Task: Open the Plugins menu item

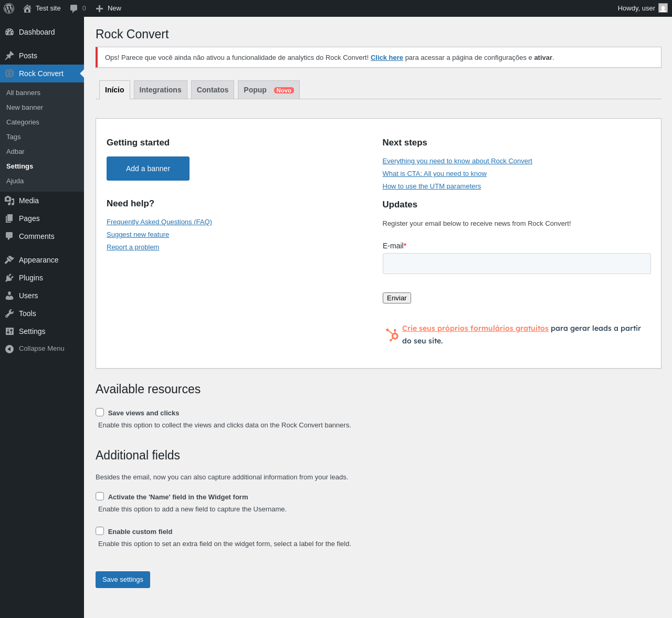Action: [x=31, y=278]
